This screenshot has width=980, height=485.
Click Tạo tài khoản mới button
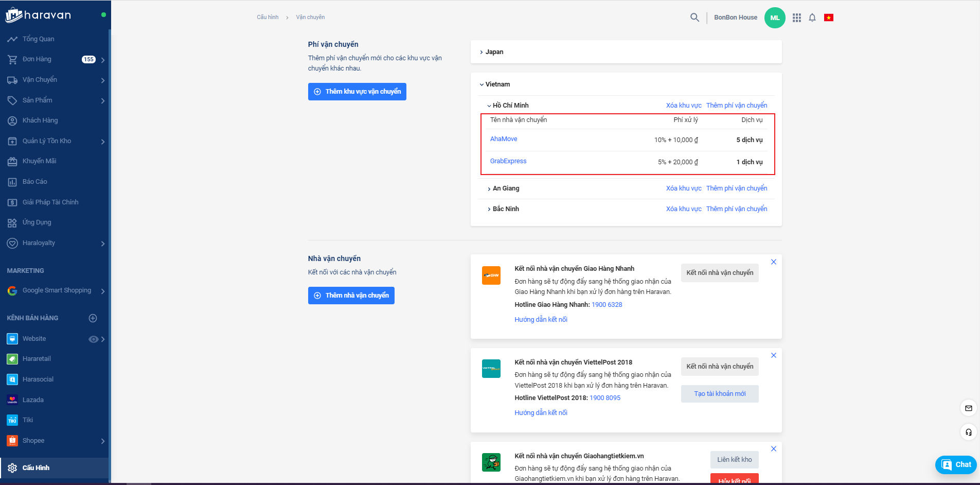[719, 394]
